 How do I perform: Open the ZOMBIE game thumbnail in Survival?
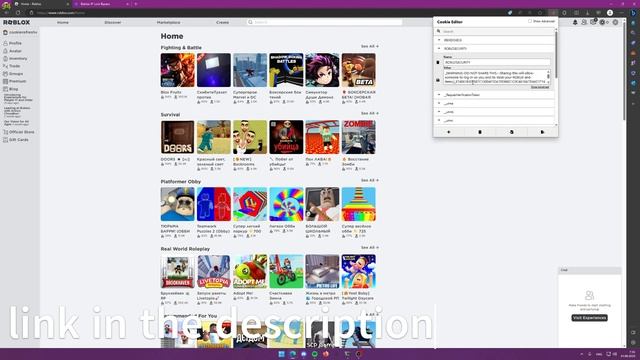pyautogui.click(x=359, y=137)
